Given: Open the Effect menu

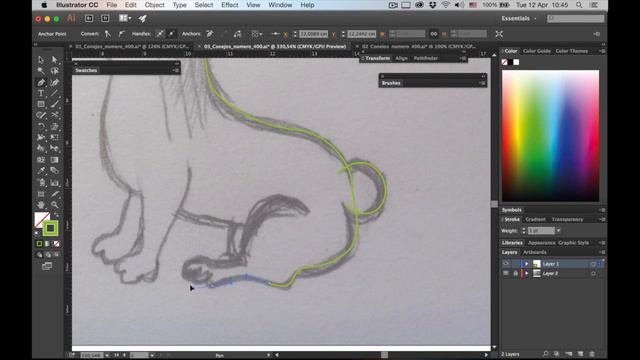Looking at the screenshot, I should [229, 5].
